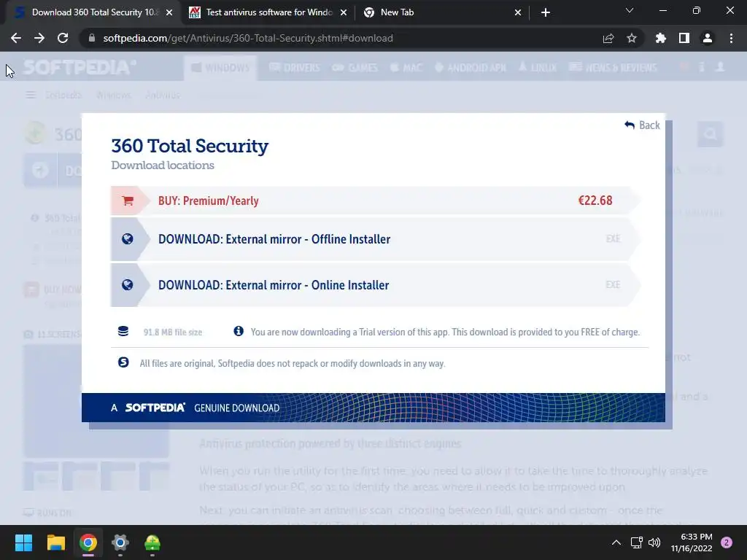Click the Softpedia S badge icon
This screenshot has height=560, width=747.
pos(123,362)
